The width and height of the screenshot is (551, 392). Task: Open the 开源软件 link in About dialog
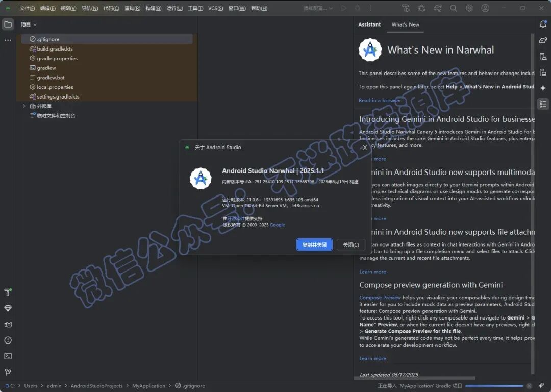point(236,218)
